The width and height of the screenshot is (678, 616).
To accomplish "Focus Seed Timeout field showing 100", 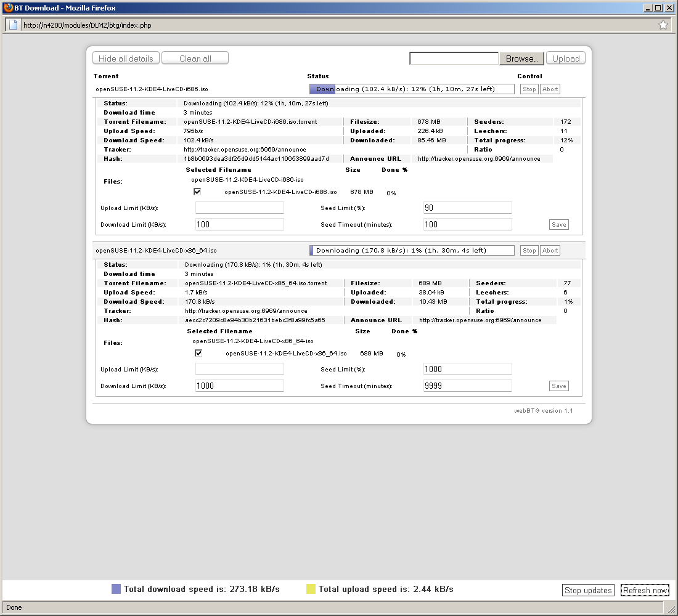I will point(467,224).
